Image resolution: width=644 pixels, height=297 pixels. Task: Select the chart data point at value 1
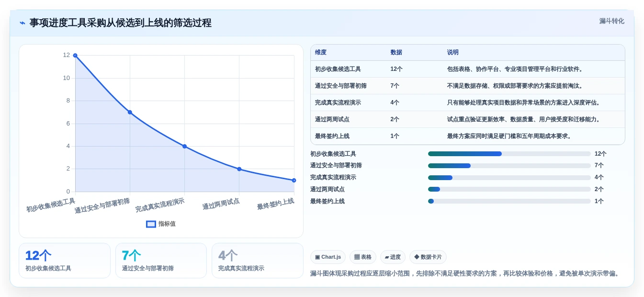[x=294, y=180]
